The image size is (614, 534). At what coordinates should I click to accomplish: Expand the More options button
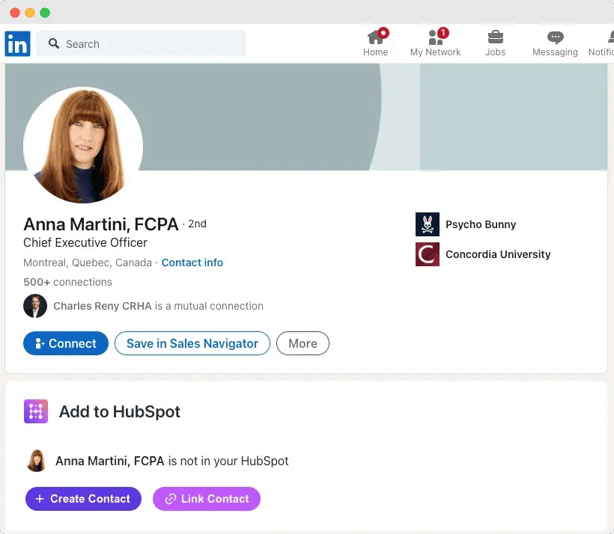pyautogui.click(x=302, y=343)
